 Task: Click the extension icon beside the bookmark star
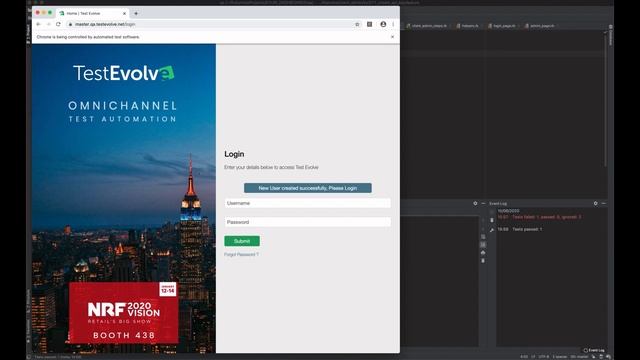[x=369, y=24]
